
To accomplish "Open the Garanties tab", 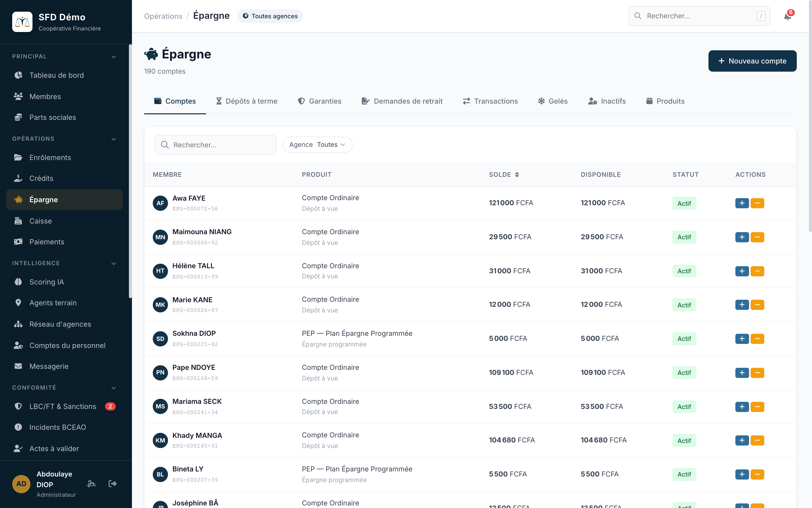I will tap(319, 101).
